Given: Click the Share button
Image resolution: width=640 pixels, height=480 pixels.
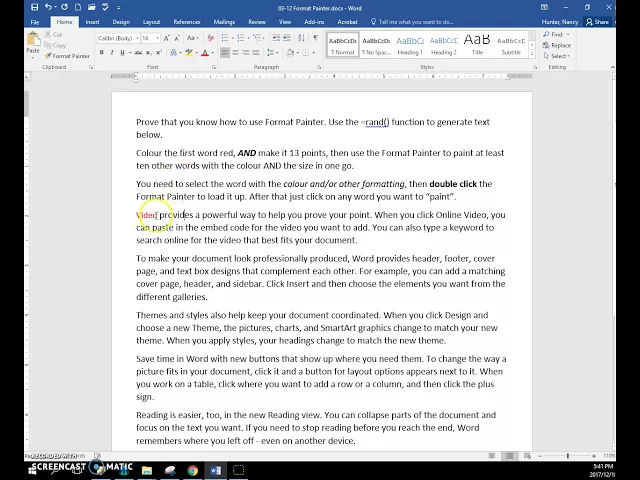Looking at the screenshot, I should [597, 22].
